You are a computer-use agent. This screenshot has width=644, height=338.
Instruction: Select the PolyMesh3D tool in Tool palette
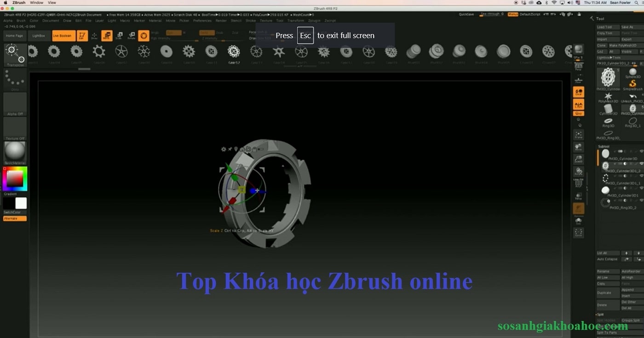[x=608, y=96]
